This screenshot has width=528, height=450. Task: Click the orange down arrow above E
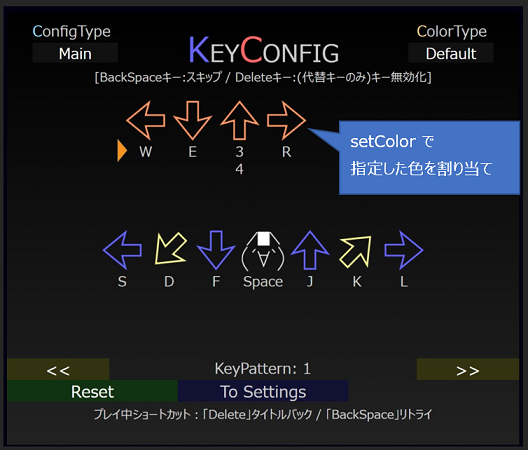pos(193,120)
